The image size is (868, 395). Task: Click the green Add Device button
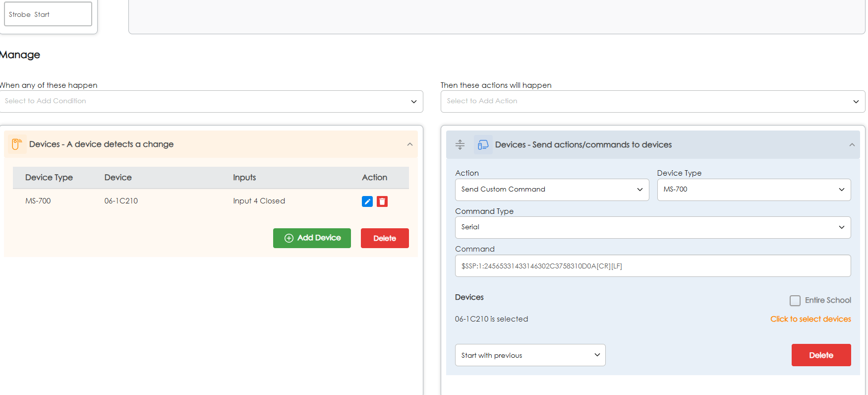[x=312, y=238]
